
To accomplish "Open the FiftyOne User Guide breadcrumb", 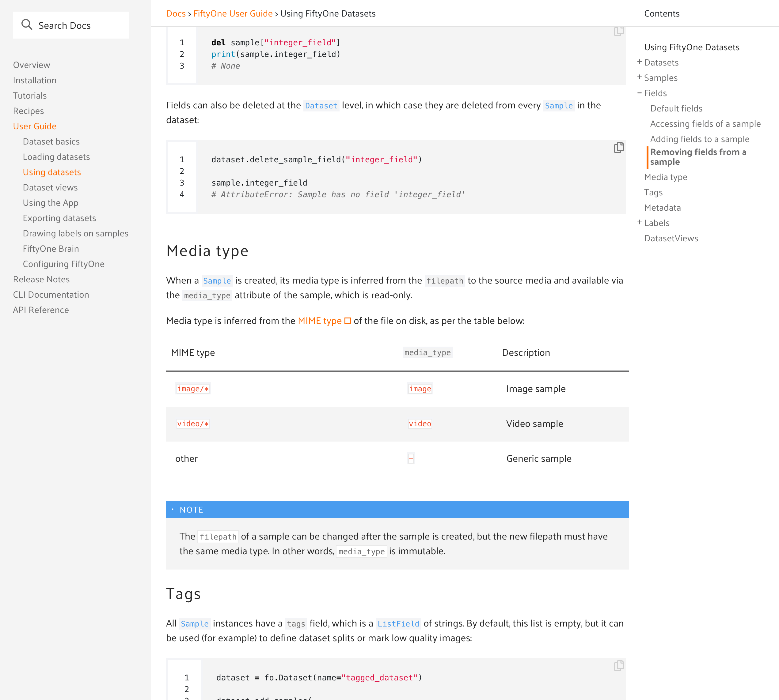I will coord(233,13).
